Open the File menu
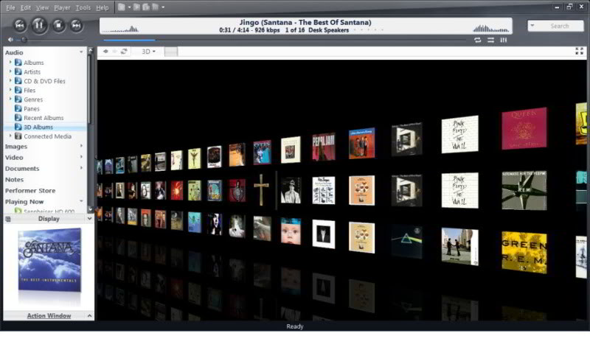The height and width of the screenshot is (364, 590). tap(10, 7)
